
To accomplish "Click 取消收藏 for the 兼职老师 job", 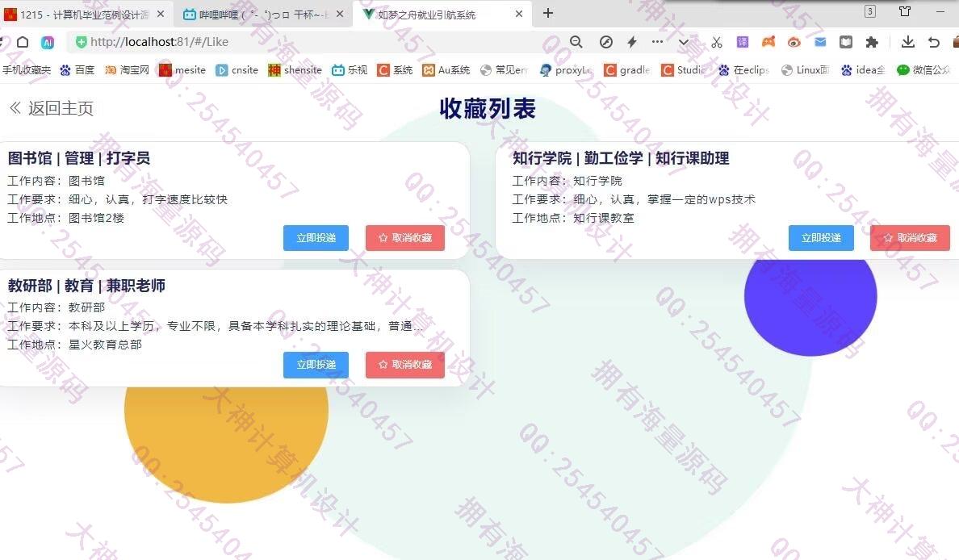I will click(x=405, y=365).
